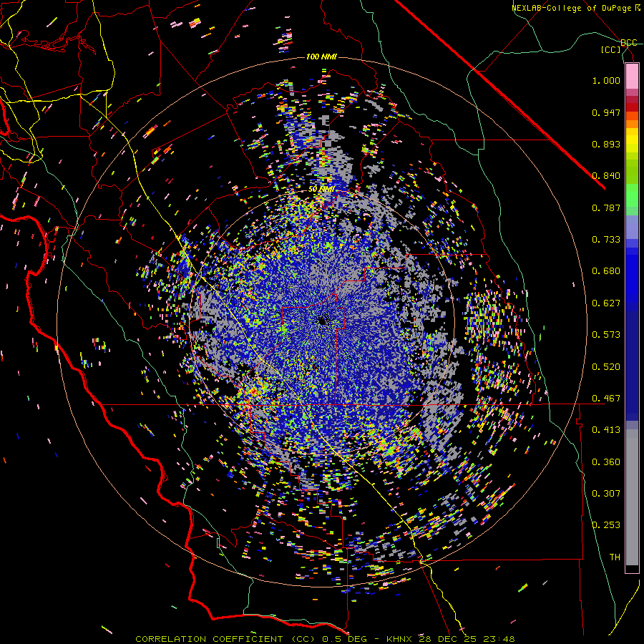The width and height of the screenshot is (644, 644).
Task: Click the 0.253 scale value
Action: 606,525
